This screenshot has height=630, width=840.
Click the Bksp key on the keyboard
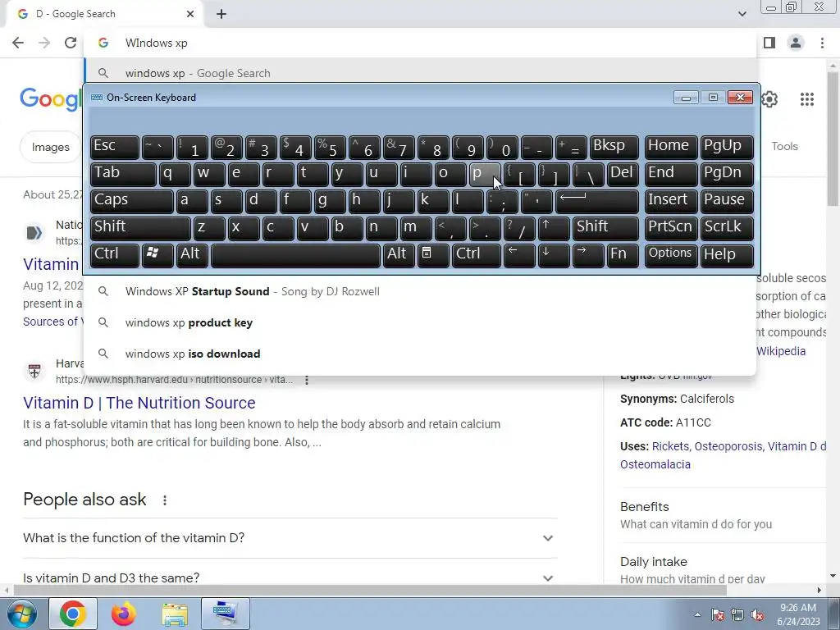point(614,147)
